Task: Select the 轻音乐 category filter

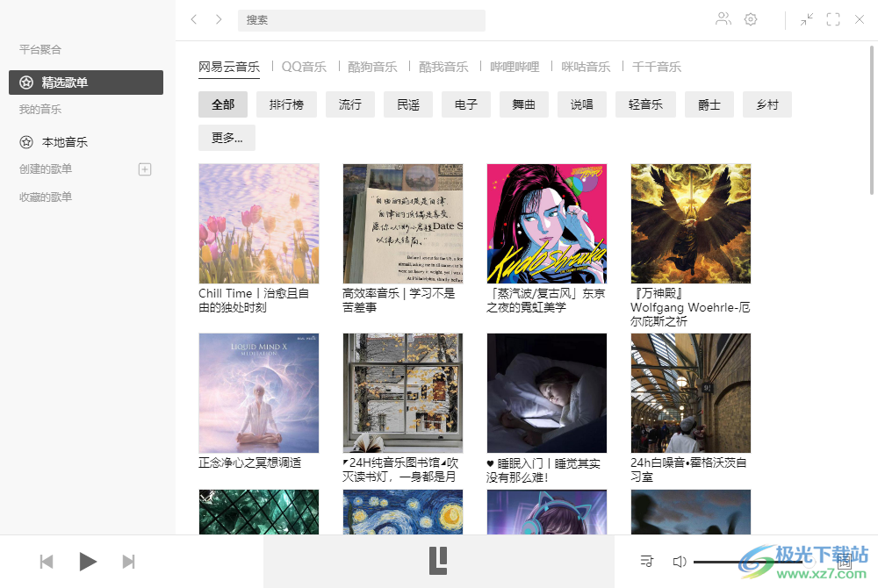Action: tap(645, 104)
